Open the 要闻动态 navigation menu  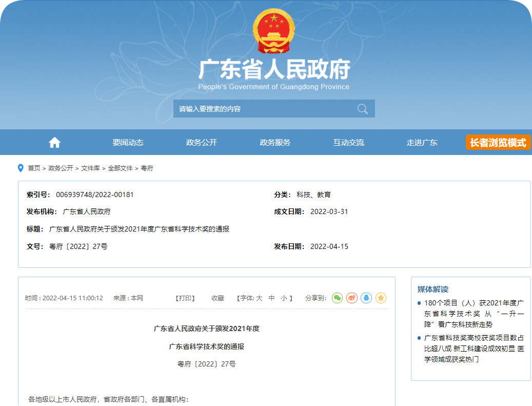128,143
